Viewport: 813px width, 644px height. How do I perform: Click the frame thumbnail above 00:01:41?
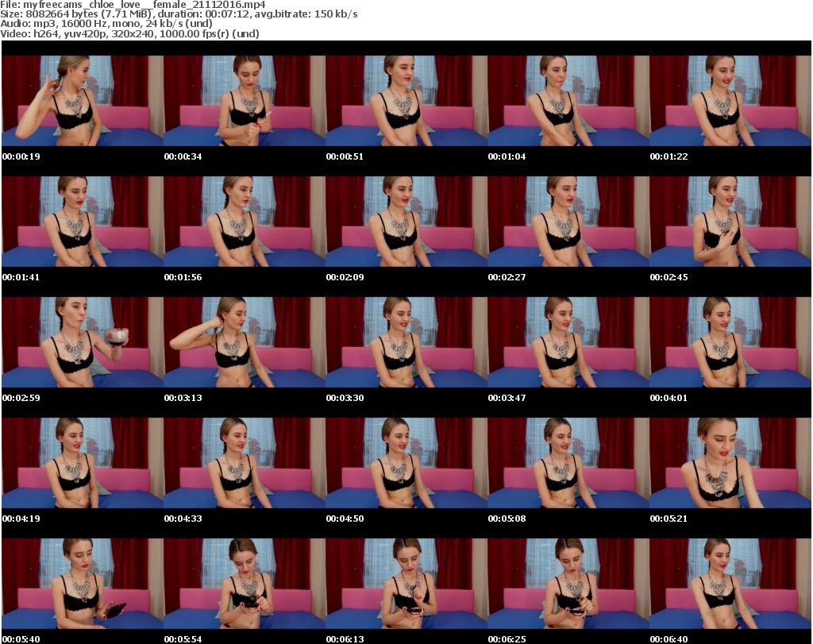tap(83, 222)
